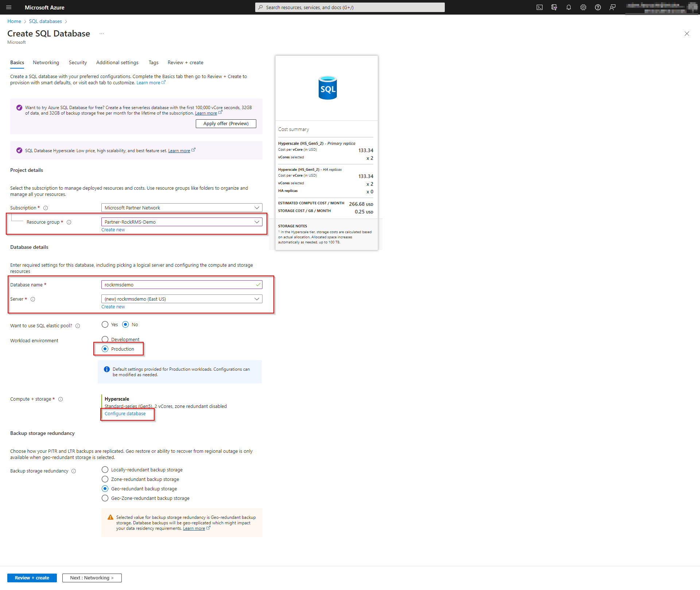700x590 pixels.
Task: Click the directory and subscription filter icon
Action: 554,7
